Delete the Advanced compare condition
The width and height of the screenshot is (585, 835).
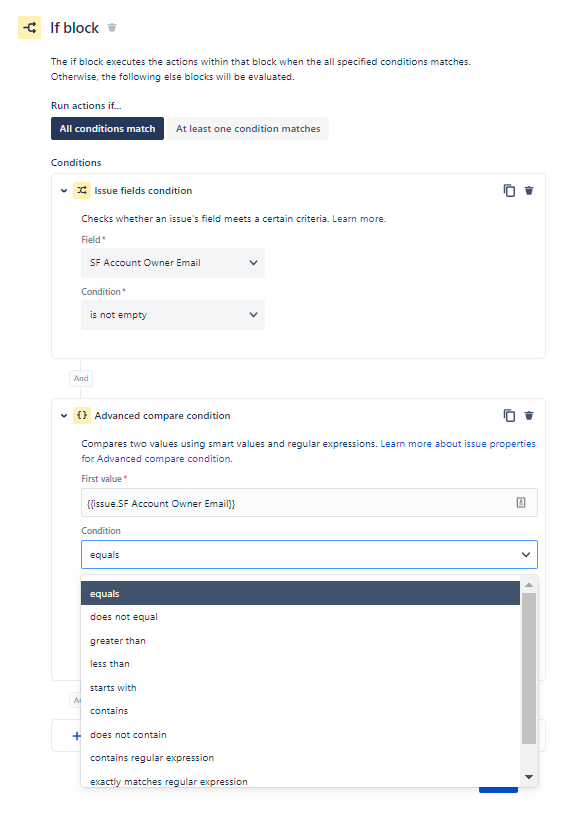coord(529,415)
